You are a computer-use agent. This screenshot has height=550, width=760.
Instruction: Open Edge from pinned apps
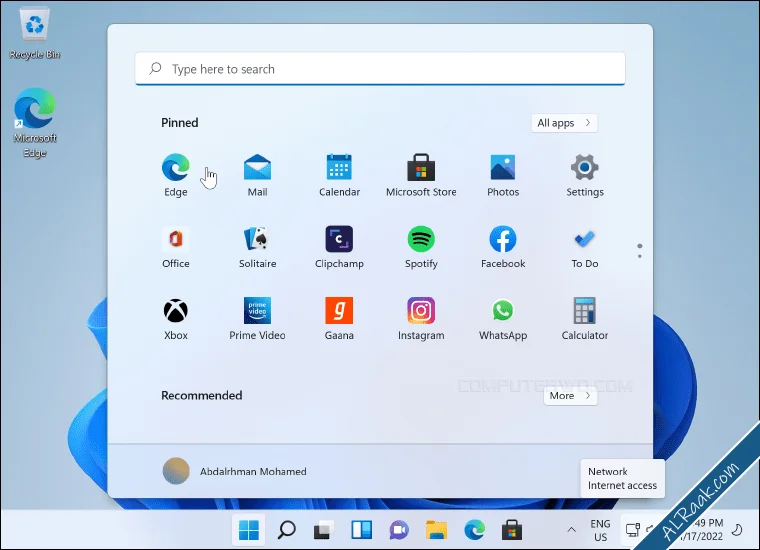[x=175, y=175]
